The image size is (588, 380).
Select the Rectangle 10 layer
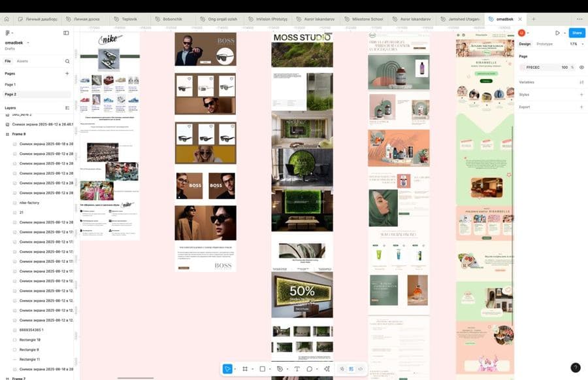tap(30, 340)
